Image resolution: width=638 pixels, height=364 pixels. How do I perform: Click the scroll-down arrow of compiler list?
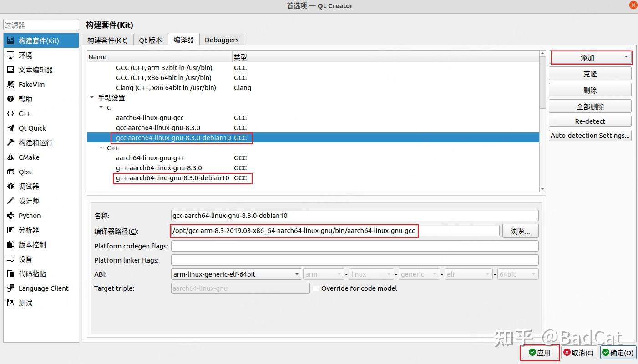pos(542,188)
